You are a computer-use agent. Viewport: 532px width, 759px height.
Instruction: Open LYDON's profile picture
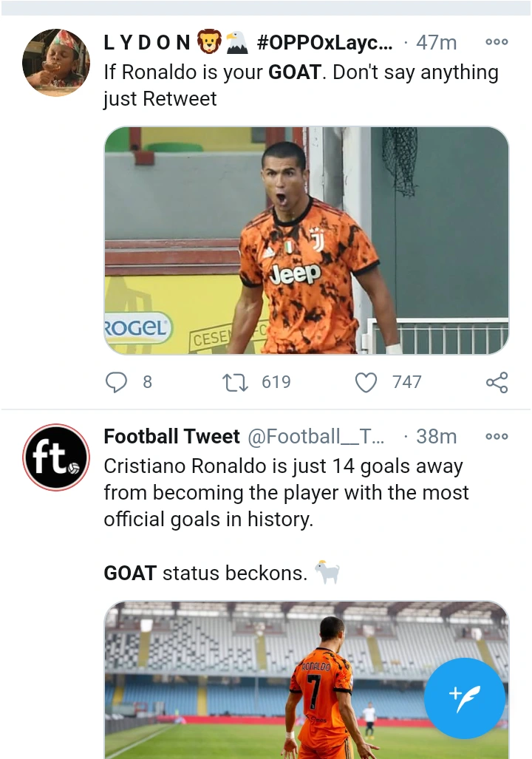tap(56, 63)
